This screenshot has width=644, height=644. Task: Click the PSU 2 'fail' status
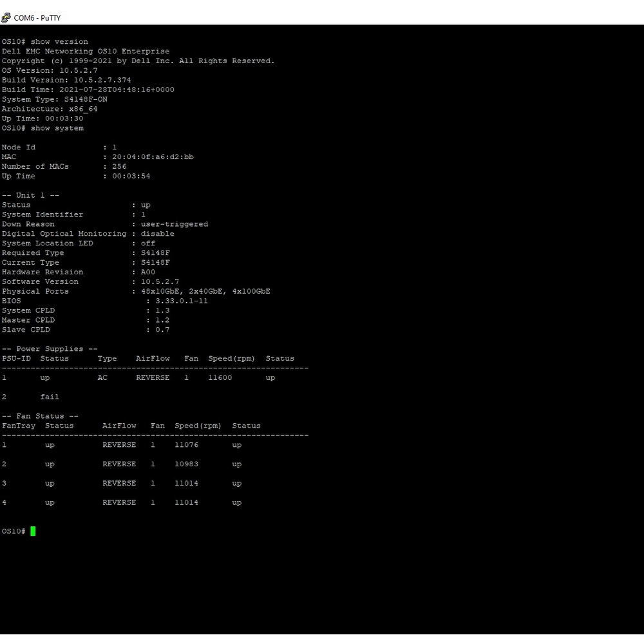50,397
